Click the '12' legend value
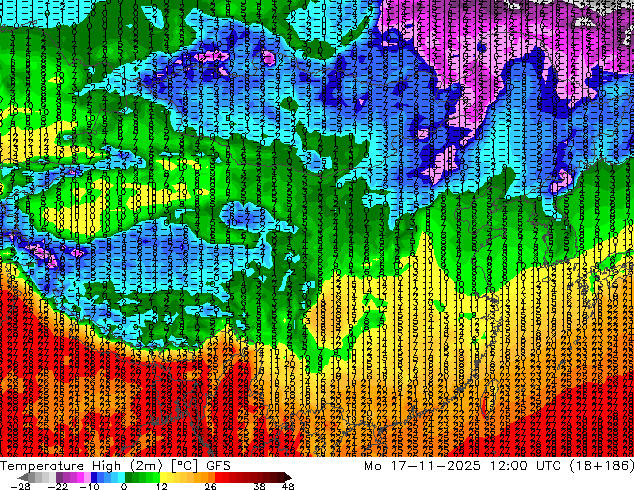The image size is (634, 490). (x=162, y=486)
